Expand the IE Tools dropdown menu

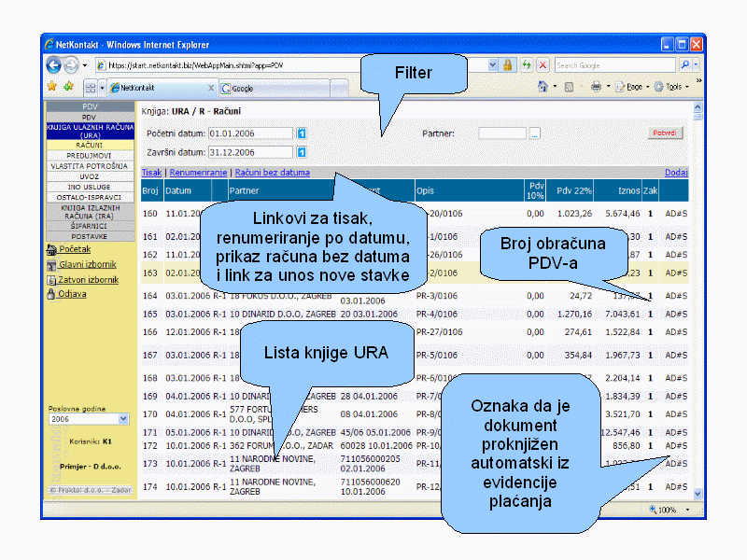671,87
